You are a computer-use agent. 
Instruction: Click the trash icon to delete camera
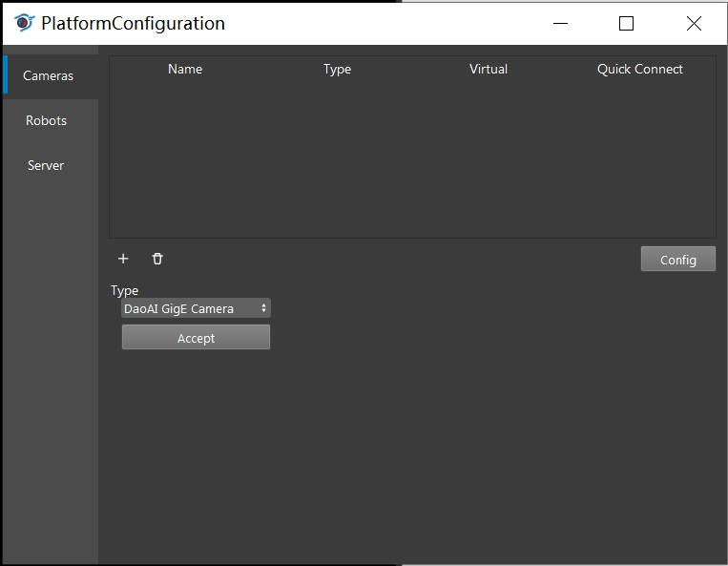pyautogui.click(x=157, y=259)
